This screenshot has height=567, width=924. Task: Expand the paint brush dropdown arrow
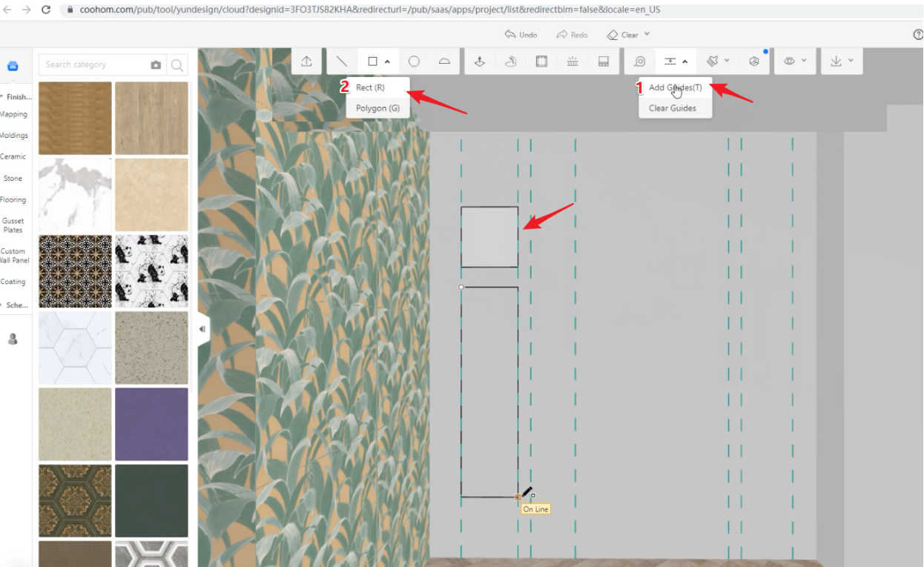click(727, 62)
